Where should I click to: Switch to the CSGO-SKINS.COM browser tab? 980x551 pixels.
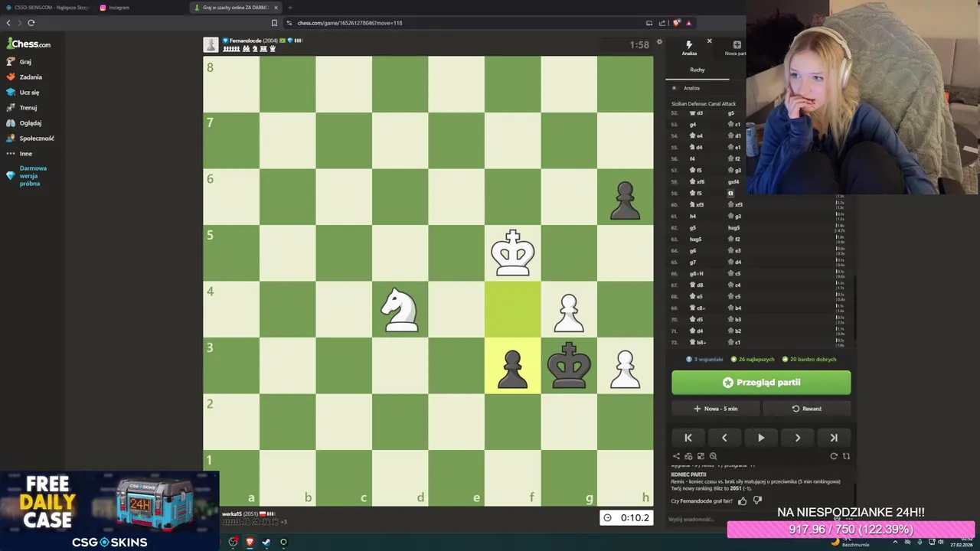47,8
